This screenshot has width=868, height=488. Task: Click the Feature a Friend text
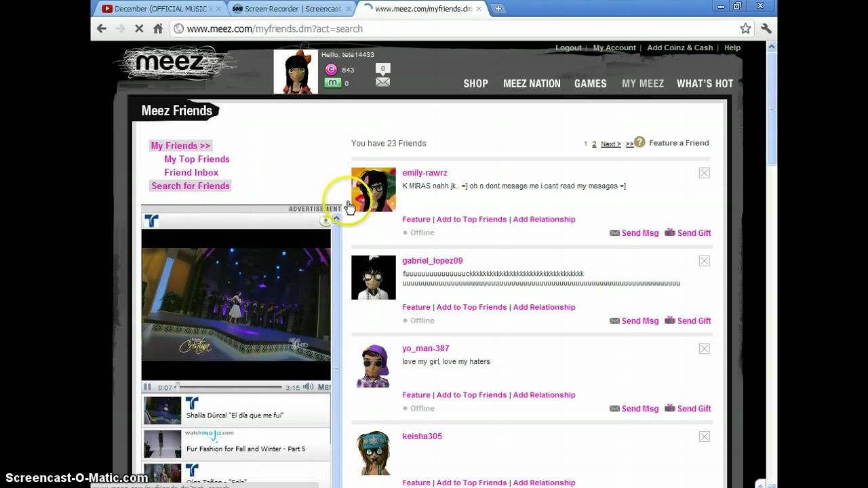[x=679, y=143]
